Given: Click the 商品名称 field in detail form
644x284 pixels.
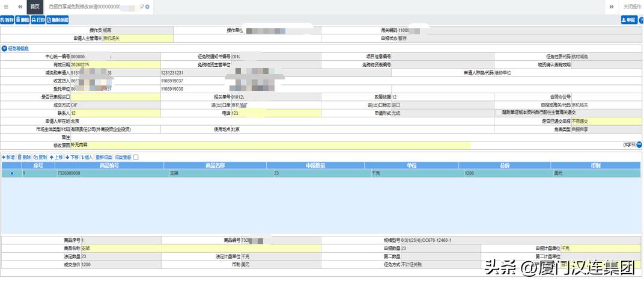Looking at the screenshot, I should click(201, 248).
